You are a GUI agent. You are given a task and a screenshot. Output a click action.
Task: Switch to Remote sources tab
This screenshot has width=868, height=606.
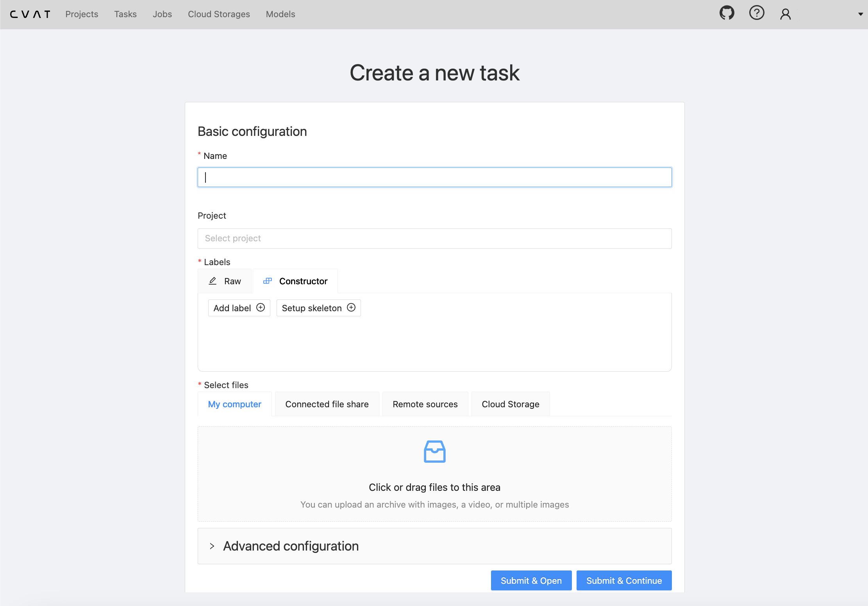click(x=425, y=404)
